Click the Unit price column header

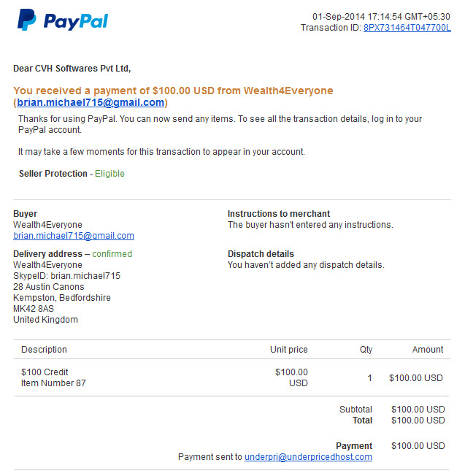289,350
